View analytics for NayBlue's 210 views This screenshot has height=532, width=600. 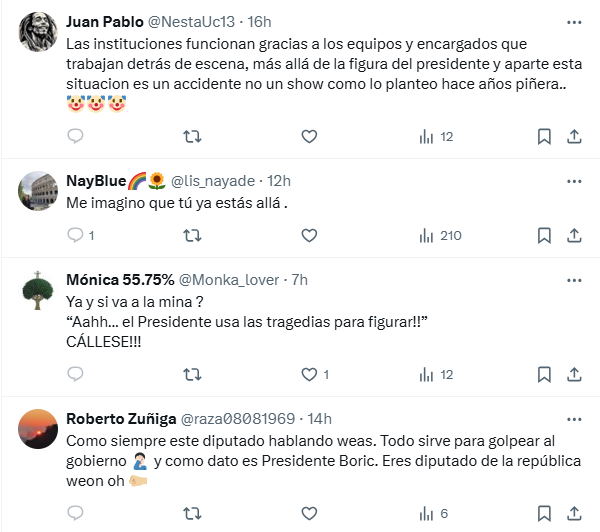pyautogui.click(x=440, y=236)
